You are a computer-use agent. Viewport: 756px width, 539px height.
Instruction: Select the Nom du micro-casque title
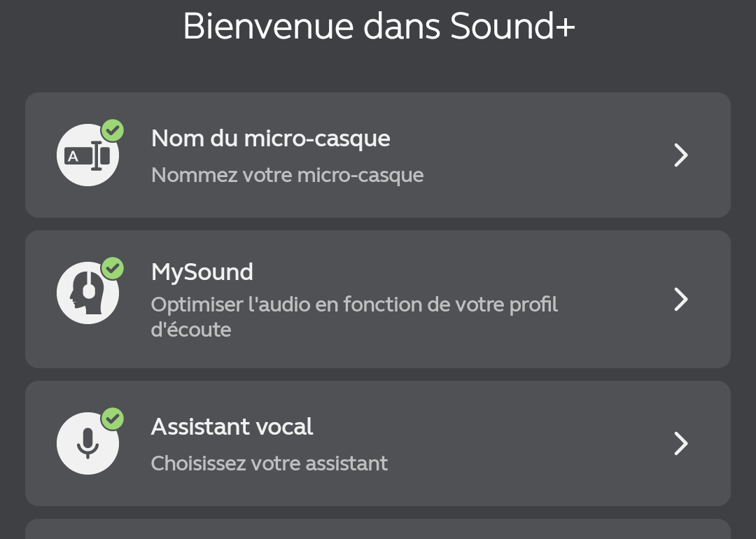pyautogui.click(x=270, y=139)
